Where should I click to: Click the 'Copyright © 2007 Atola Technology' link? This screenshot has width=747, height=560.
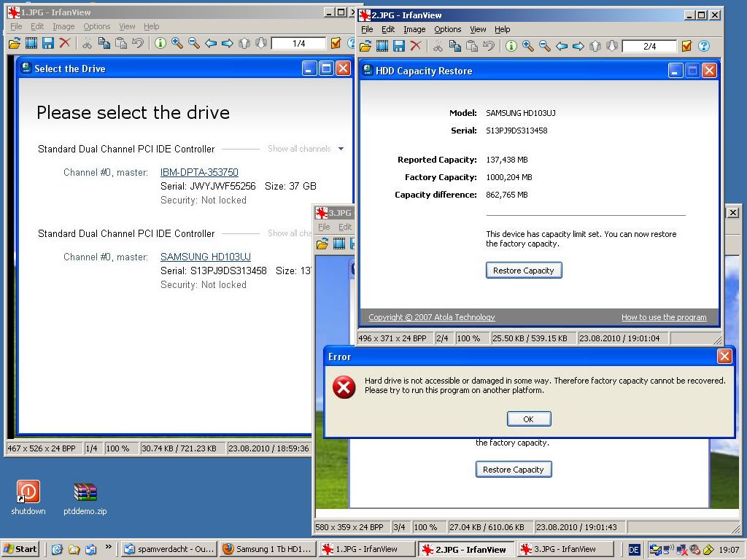(432, 317)
